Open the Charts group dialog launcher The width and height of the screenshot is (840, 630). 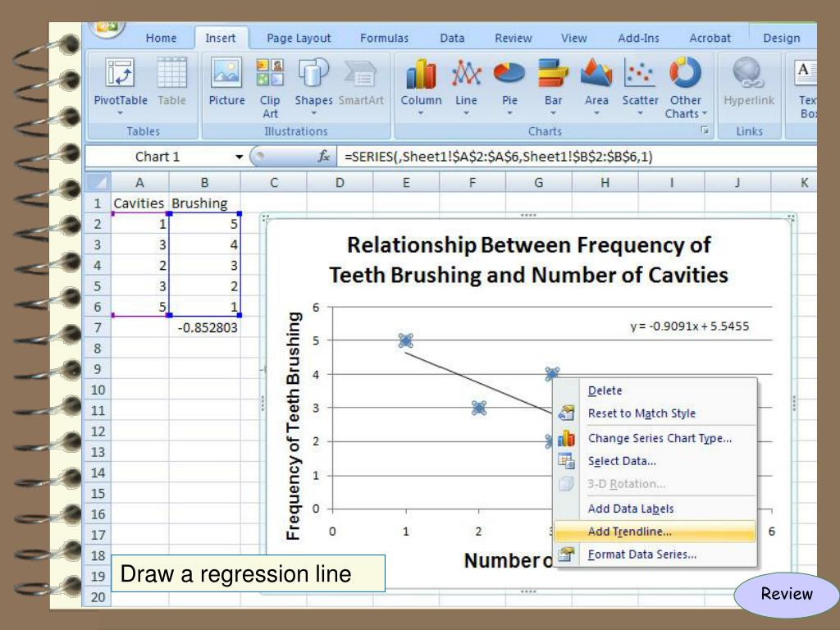click(x=704, y=131)
